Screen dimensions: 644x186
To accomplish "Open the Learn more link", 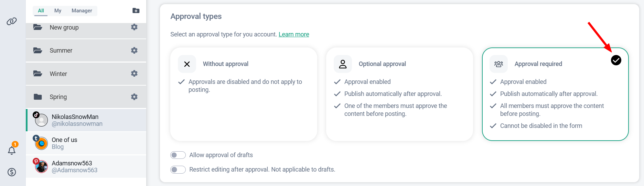I will [x=293, y=34].
